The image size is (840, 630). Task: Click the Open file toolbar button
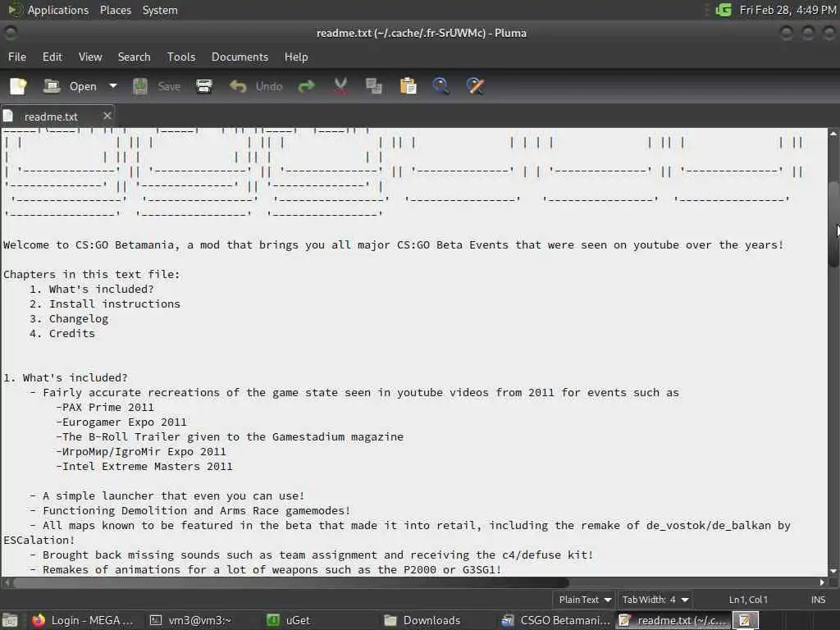click(x=71, y=86)
